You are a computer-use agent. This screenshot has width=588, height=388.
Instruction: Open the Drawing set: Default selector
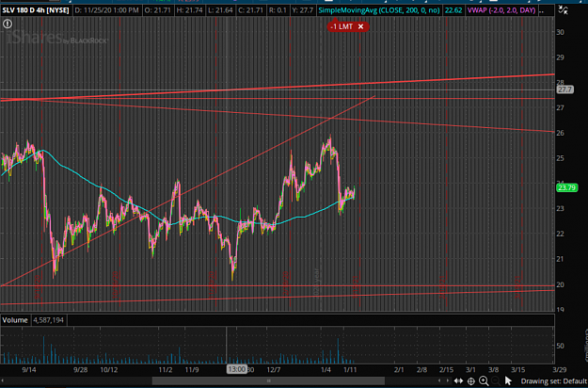[x=554, y=381]
